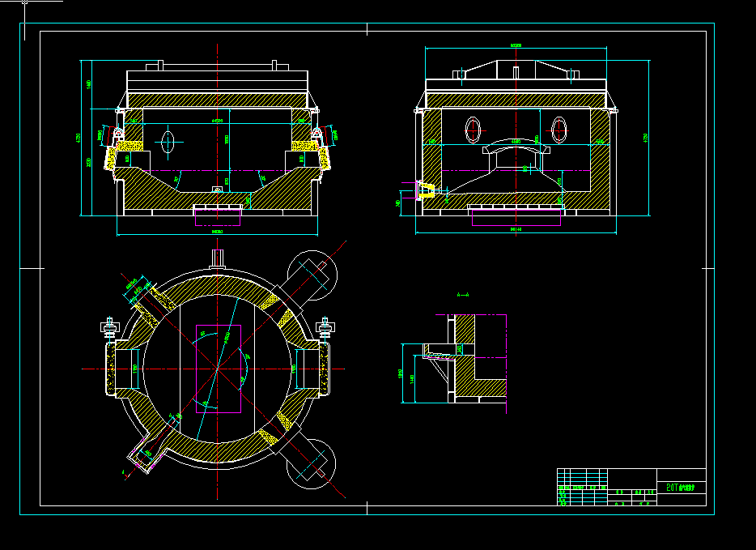Select the small center sump in front section
This screenshot has width=756, height=550.
(x=217, y=190)
